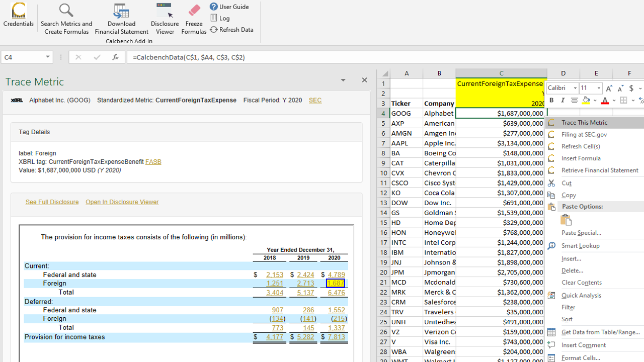
Task: Open the Calcbench Credentials button
Action: [x=19, y=15]
